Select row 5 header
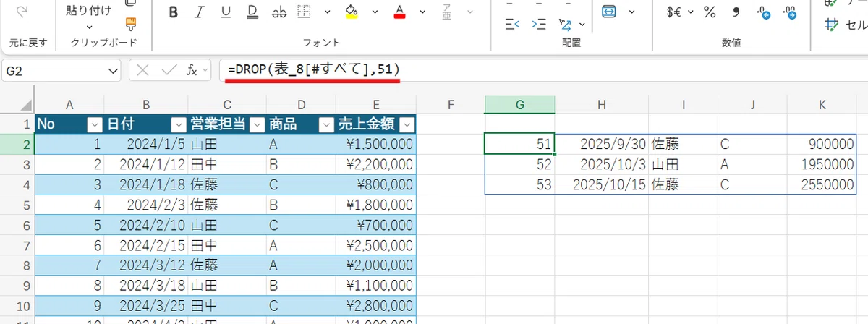 coord(17,205)
